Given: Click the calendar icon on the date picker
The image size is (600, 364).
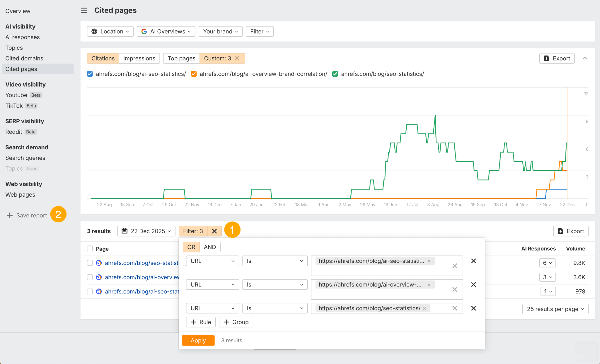Looking at the screenshot, I should coord(124,231).
